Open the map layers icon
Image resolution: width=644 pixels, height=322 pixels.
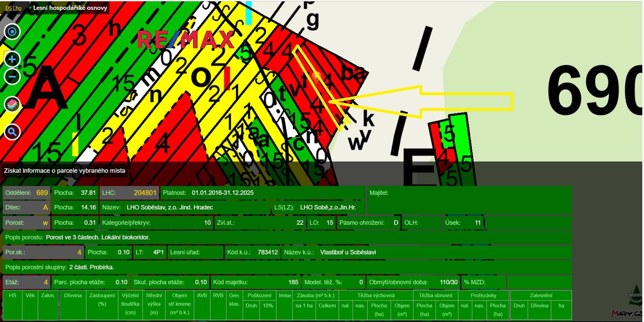pos(12,104)
